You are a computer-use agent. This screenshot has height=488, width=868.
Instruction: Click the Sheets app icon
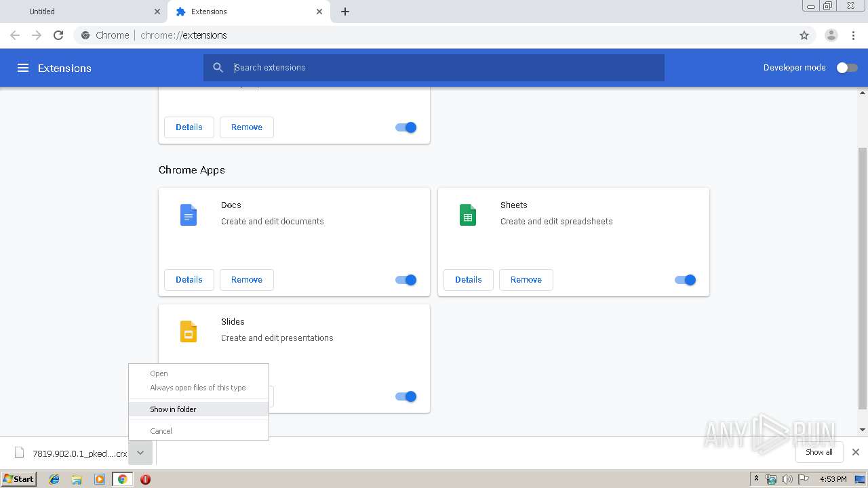tap(468, 215)
